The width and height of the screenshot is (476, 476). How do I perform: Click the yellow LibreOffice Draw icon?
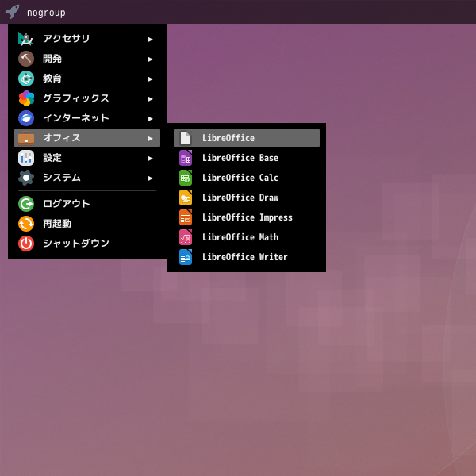tap(186, 198)
